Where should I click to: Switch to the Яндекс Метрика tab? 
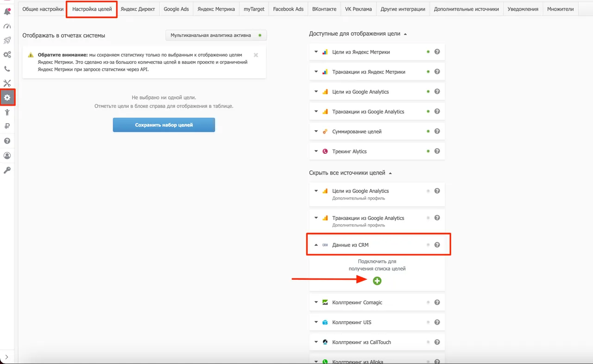click(216, 9)
